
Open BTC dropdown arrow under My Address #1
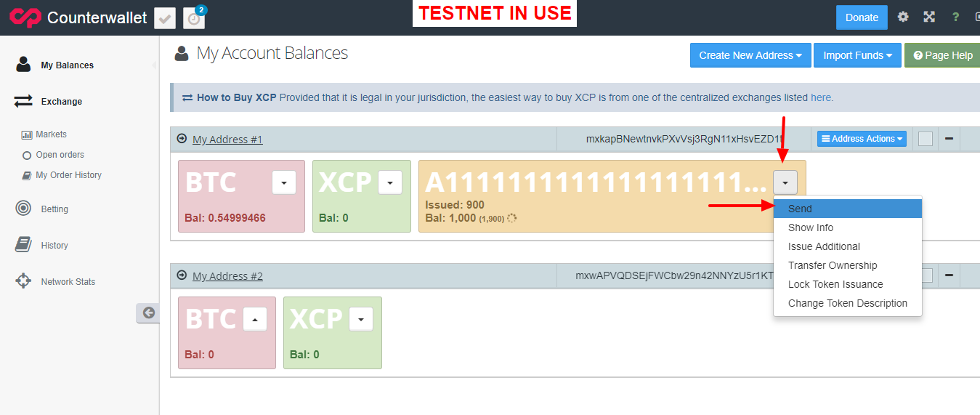(284, 182)
